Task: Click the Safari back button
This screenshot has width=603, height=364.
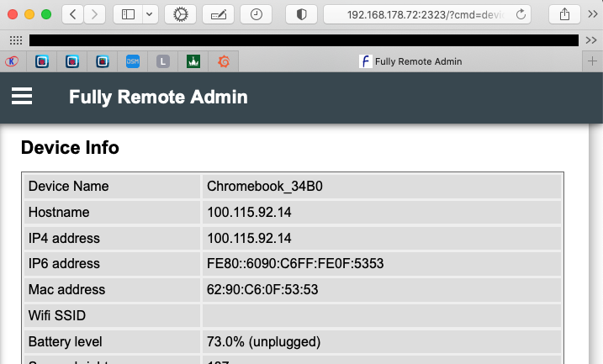Action: (x=73, y=14)
